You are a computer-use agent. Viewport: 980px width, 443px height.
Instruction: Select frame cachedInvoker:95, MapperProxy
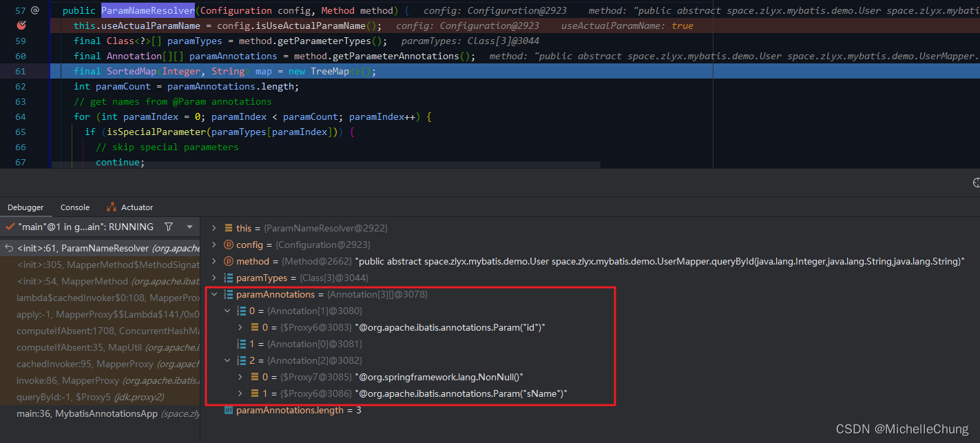click(x=100, y=364)
